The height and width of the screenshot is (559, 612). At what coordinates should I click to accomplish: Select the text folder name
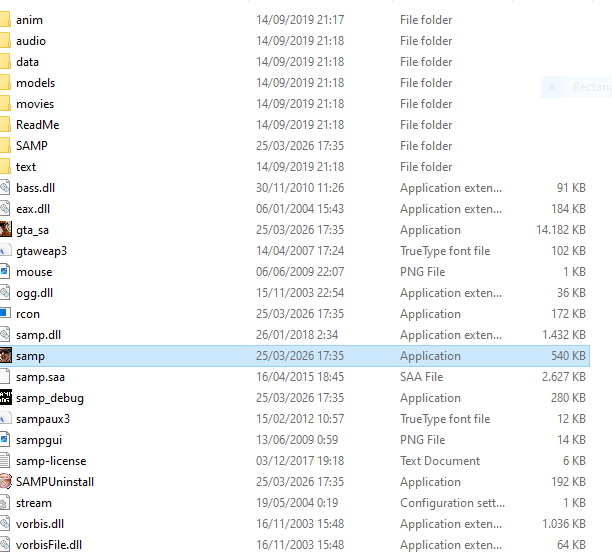[26, 167]
